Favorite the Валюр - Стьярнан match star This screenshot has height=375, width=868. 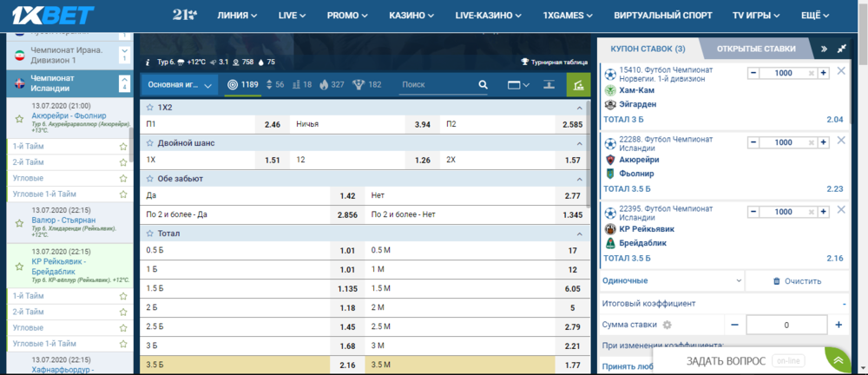pyautogui.click(x=19, y=223)
